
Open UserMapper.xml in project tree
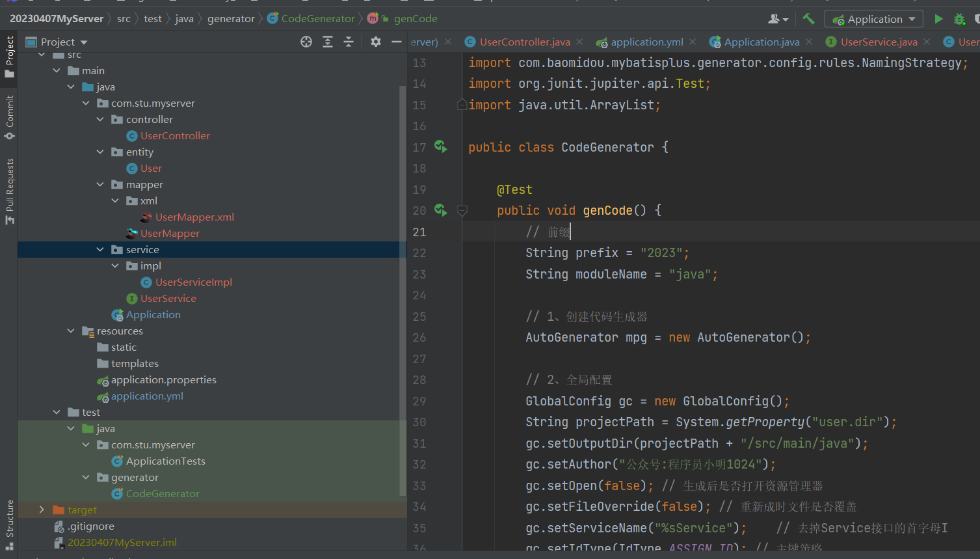coord(194,217)
